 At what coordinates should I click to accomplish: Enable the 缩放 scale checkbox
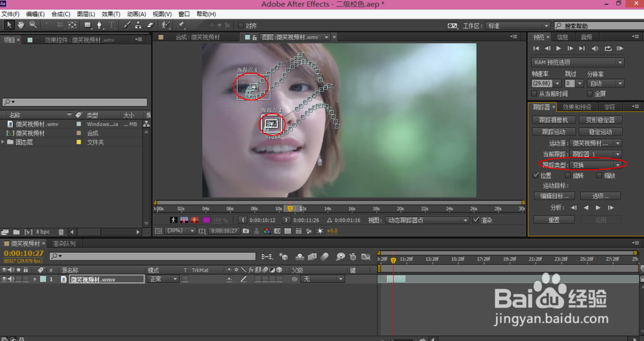[599, 176]
